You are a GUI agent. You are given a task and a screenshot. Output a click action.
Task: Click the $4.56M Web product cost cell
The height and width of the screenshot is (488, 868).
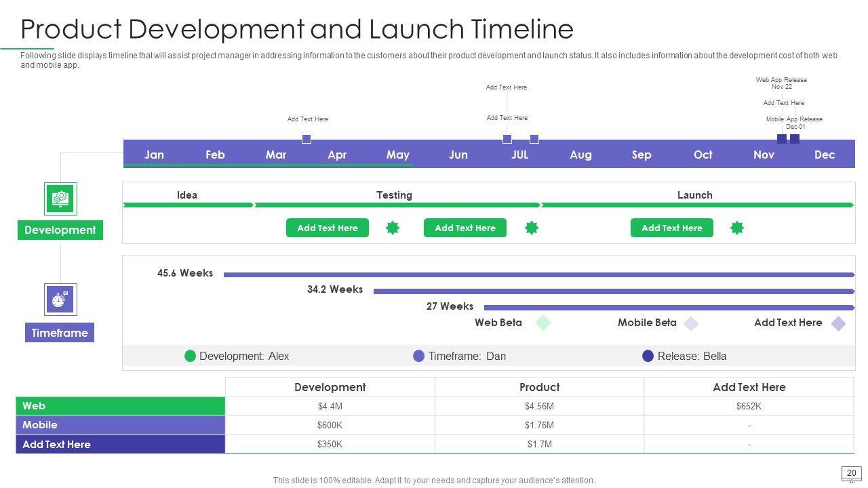539,406
